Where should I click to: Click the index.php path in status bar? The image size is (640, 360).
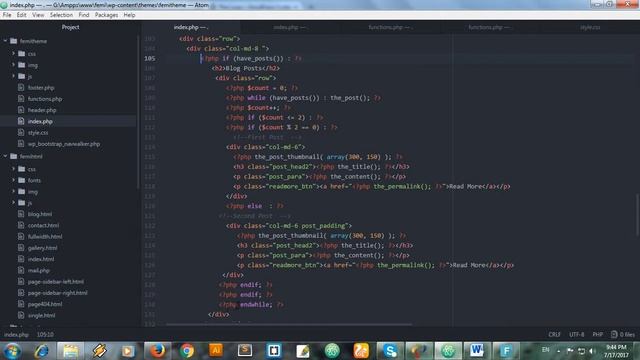[16, 334]
